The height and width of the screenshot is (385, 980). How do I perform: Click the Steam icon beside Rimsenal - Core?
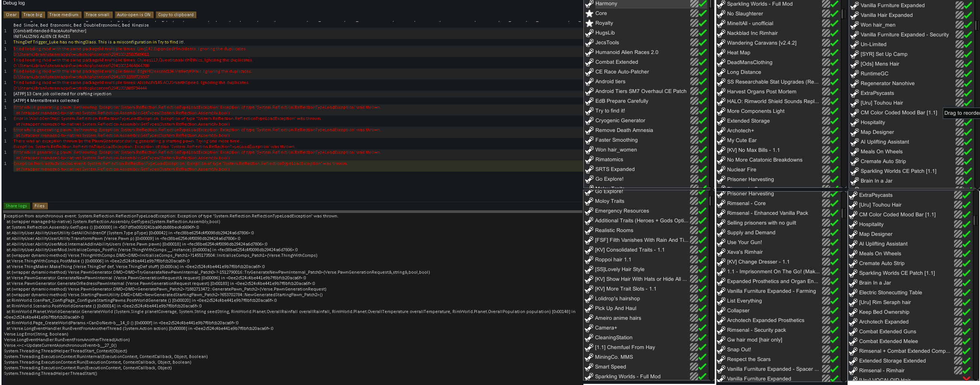[721, 204]
